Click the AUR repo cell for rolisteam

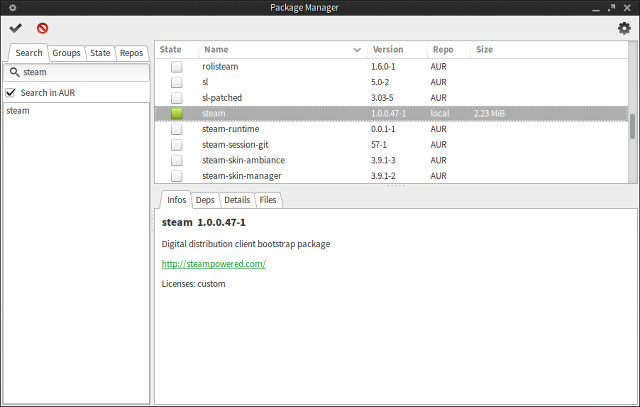(x=438, y=67)
